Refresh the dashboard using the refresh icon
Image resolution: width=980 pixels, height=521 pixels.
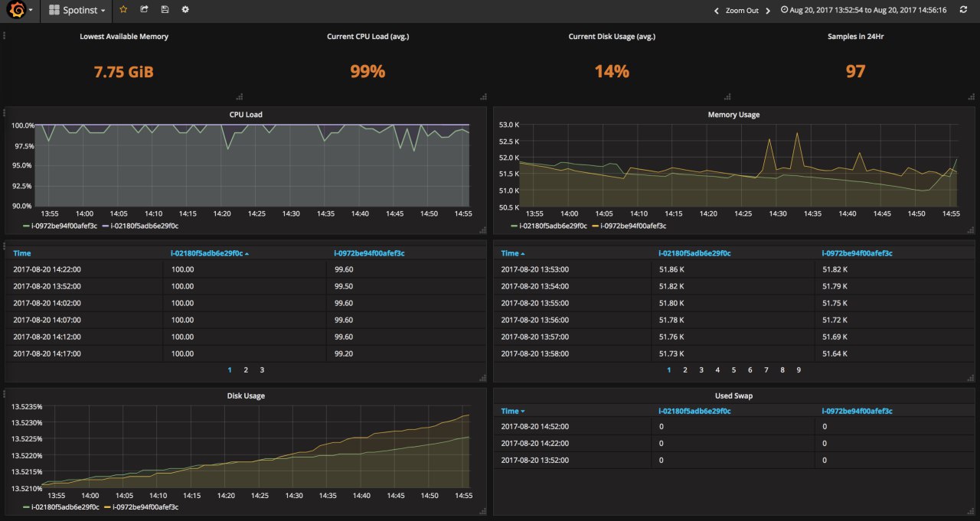[963, 10]
